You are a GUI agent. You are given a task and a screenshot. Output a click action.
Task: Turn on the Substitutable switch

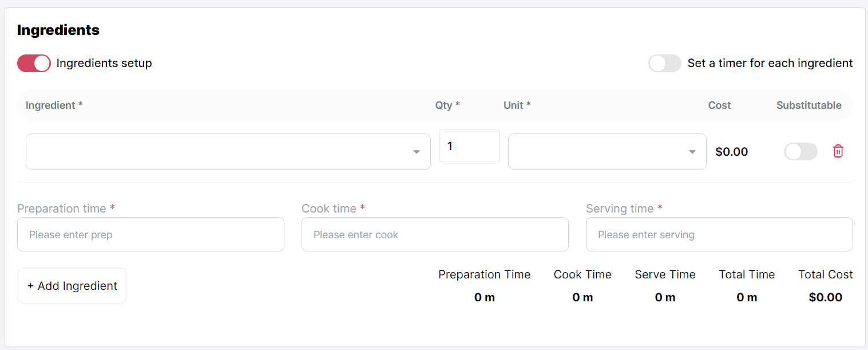point(800,151)
